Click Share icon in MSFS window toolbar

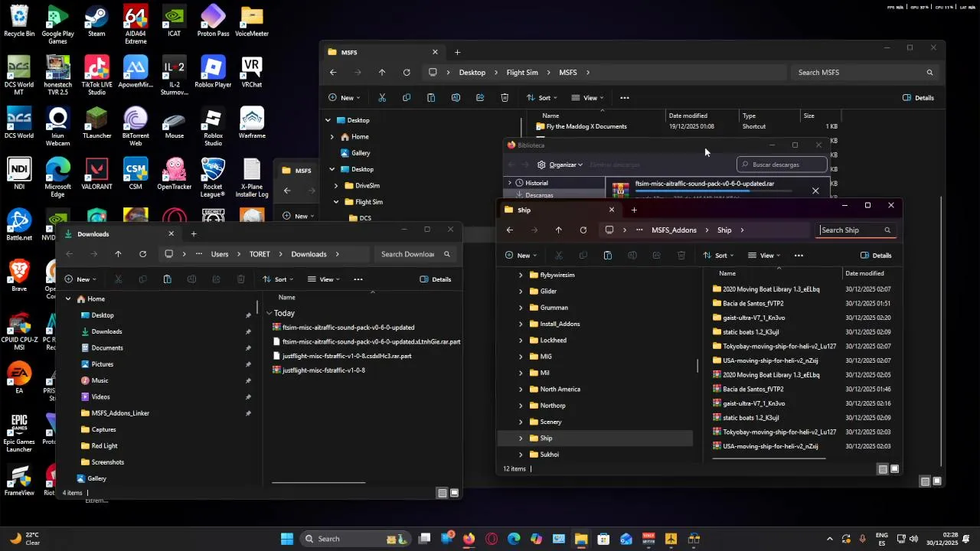(480, 98)
